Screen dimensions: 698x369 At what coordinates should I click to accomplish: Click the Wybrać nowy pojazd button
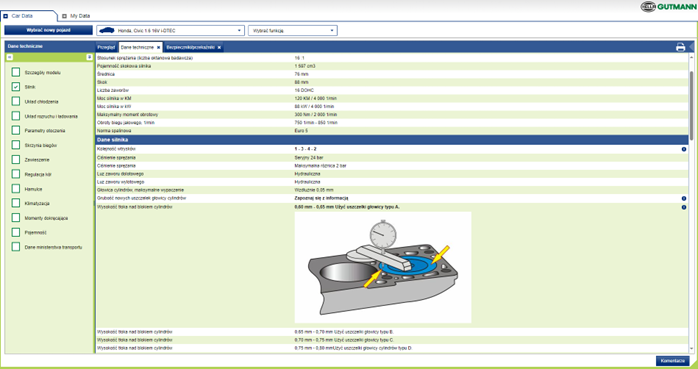pos(49,30)
